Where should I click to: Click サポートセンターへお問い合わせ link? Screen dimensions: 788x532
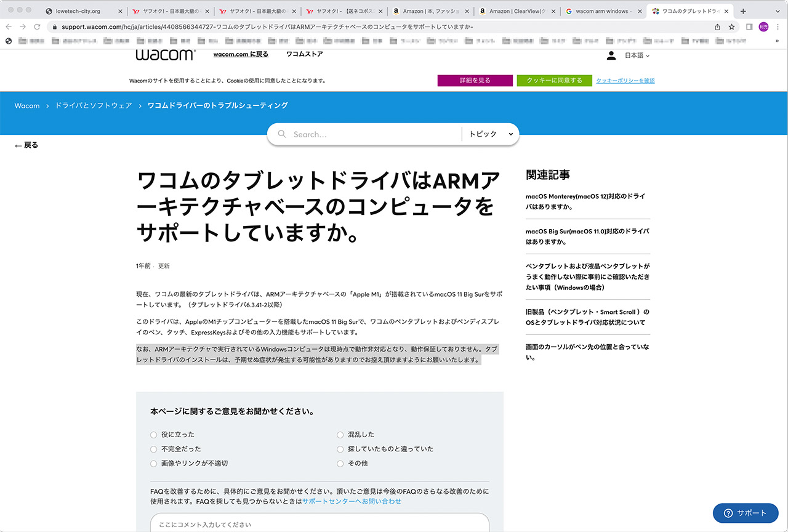pyautogui.click(x=352, y=501)
